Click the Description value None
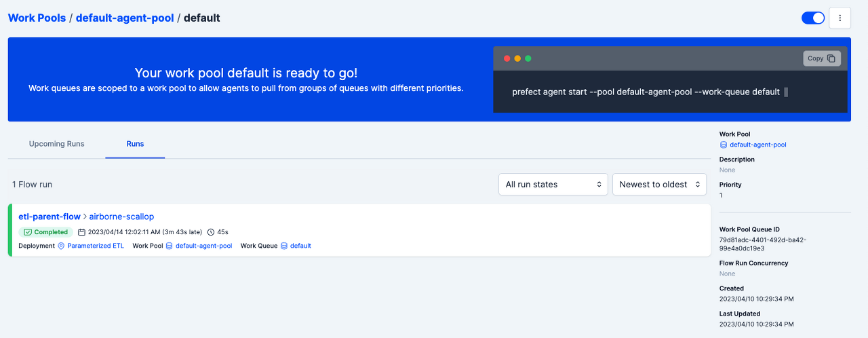 (727, 170)
